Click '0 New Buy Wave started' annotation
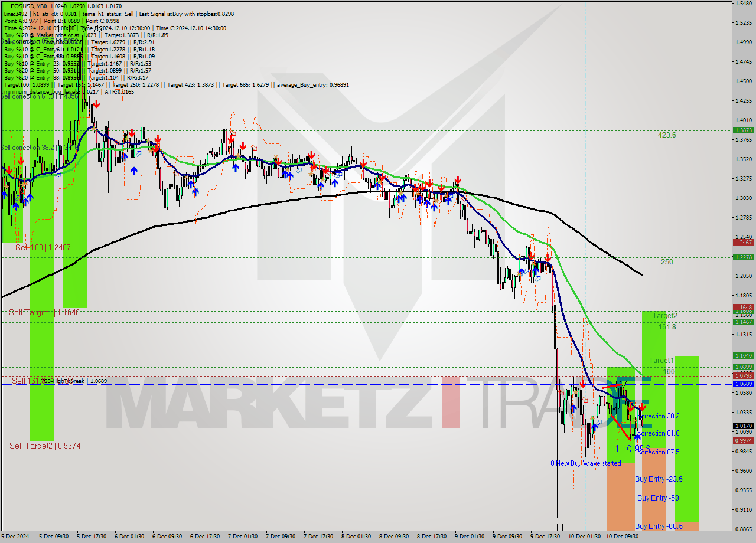756x543 pixels. [x=586, y=463]
